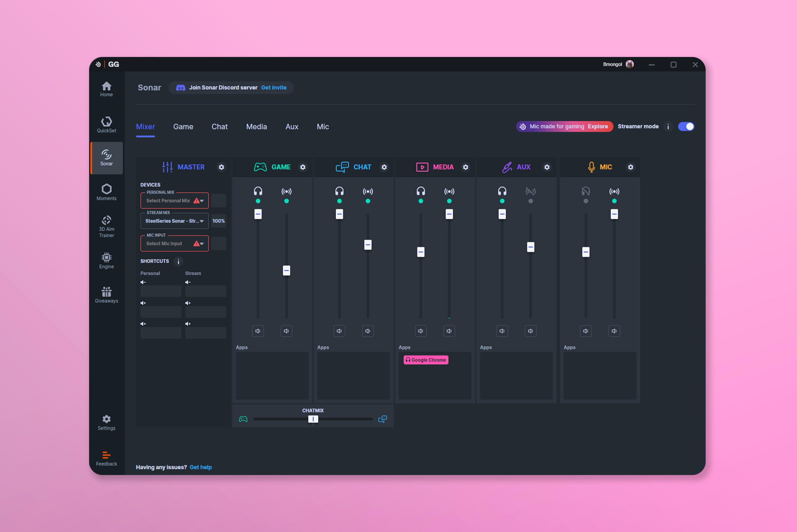Image resolution: width=797 pixels, height=532 pixels.
Task: Open the 3D Aim Trainer
Action: (106, 226)
